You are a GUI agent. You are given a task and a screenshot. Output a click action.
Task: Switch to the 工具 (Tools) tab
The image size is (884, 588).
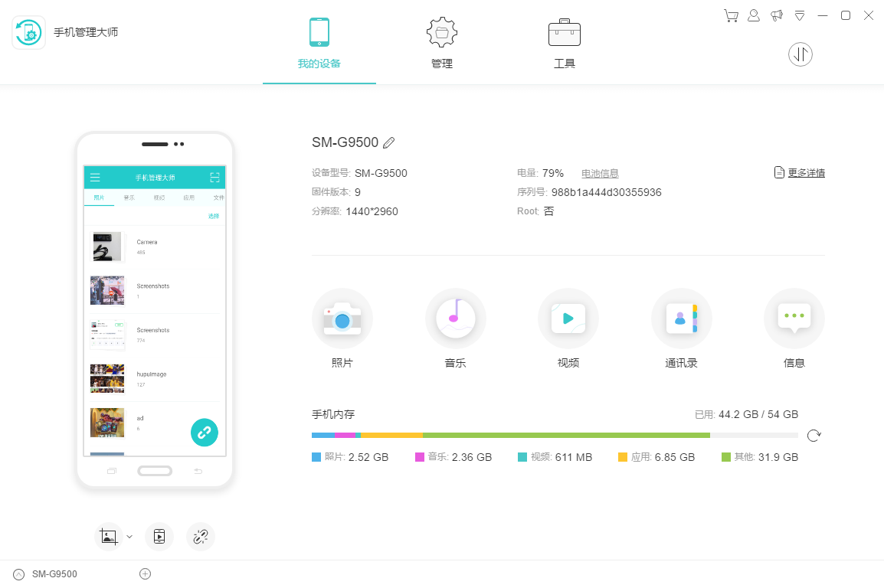pos(564,42)
